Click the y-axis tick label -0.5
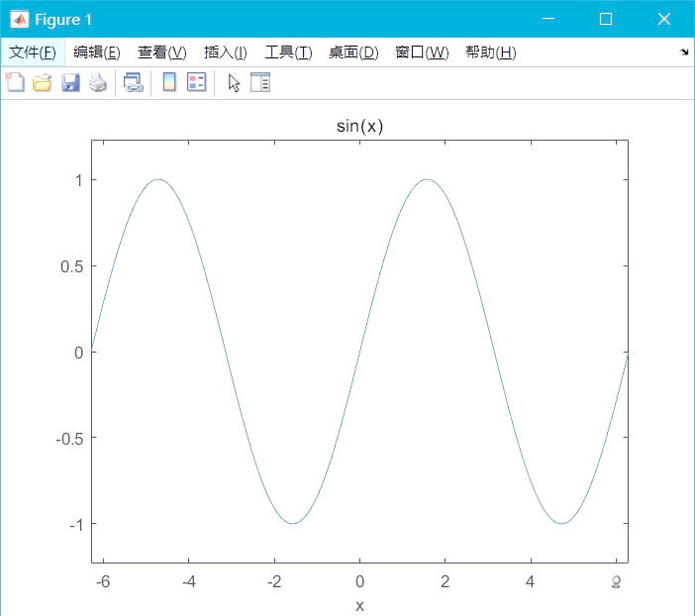The image size is (695, 616). (69, 439)
